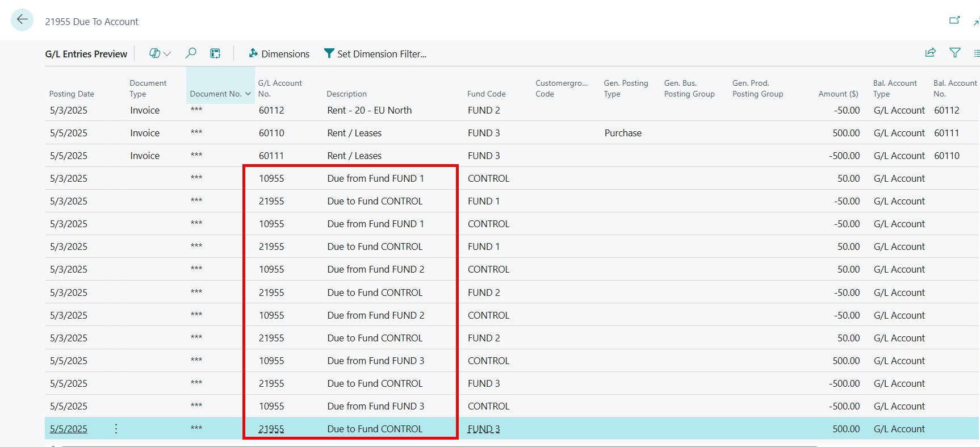Viewport: 980px width, 447px height.
Task: Click the list view layout icon
Action: coord(976,53)
